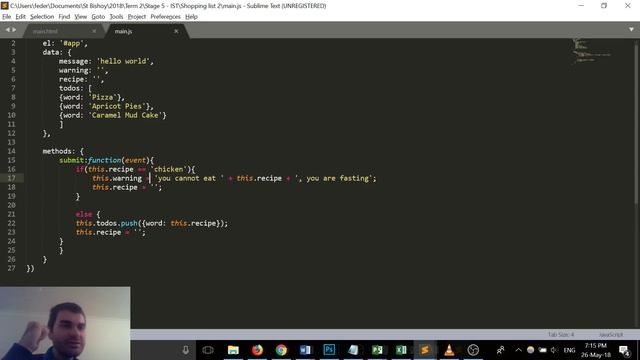Click the network icon in the system tray
Image resolution: width=640 pixels, height=360 pixels.
point(542,350)
